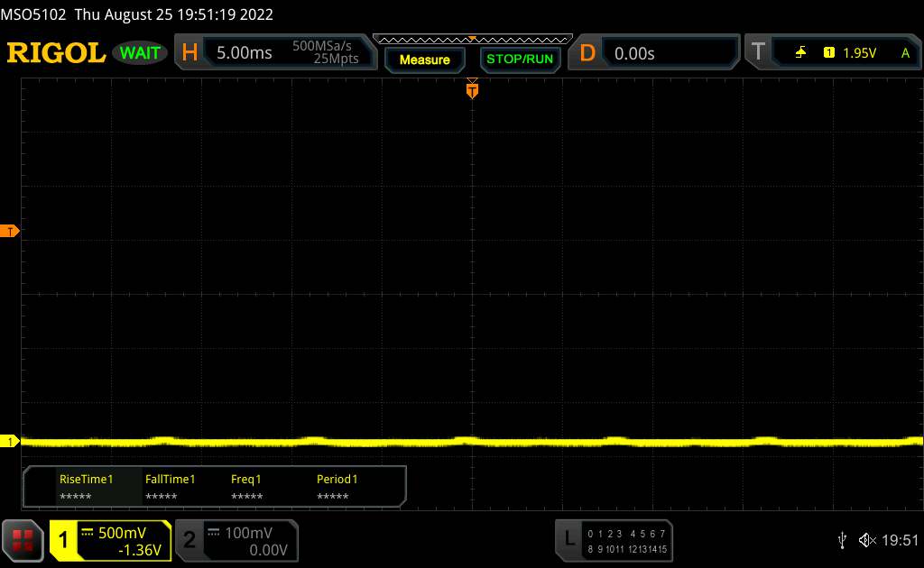Open the Measure menu
Viewport: 924px width, 568px height.
click(424, 60)
